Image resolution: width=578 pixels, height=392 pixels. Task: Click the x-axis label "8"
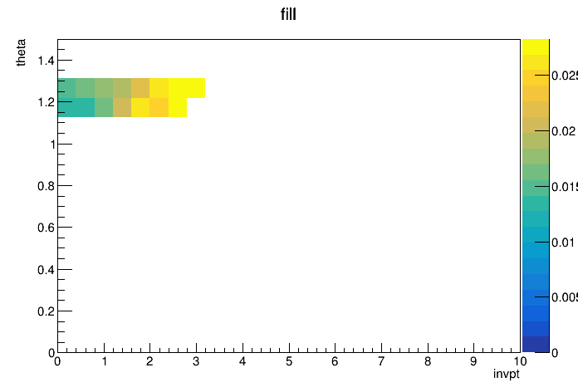[x=427, y=361]
